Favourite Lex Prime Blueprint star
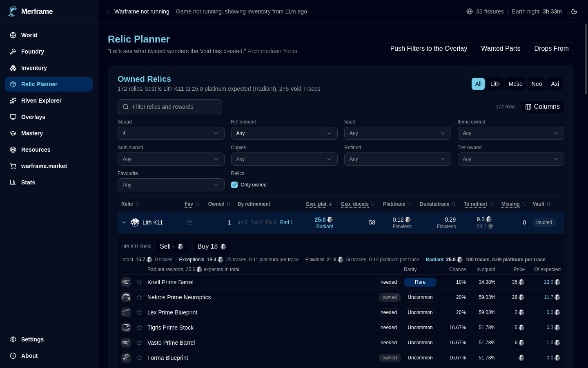Viewport: 588px width, 368px height. (139, 312)
